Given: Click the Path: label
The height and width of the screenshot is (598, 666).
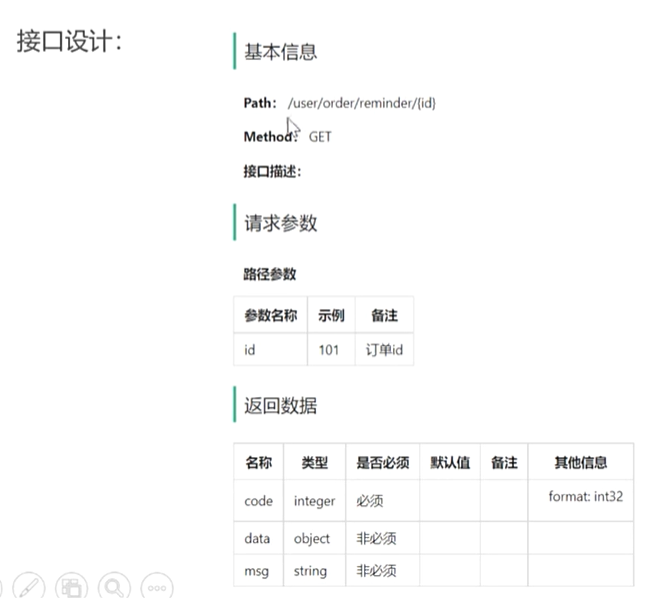Looking at the screenshot, I should 260,103.
